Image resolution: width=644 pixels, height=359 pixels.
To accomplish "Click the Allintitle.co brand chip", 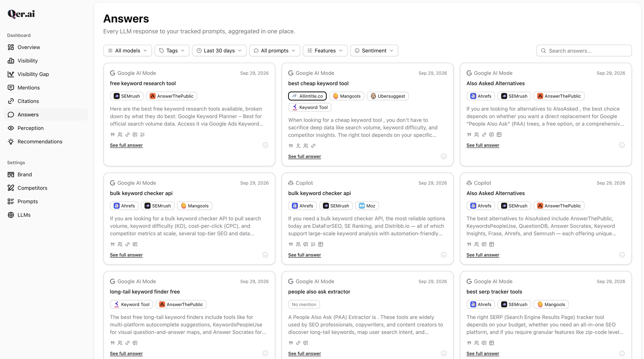I will [x=307, y=96].
